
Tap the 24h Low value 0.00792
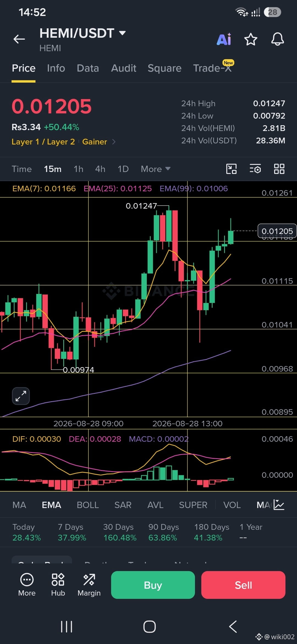point(269,116)
